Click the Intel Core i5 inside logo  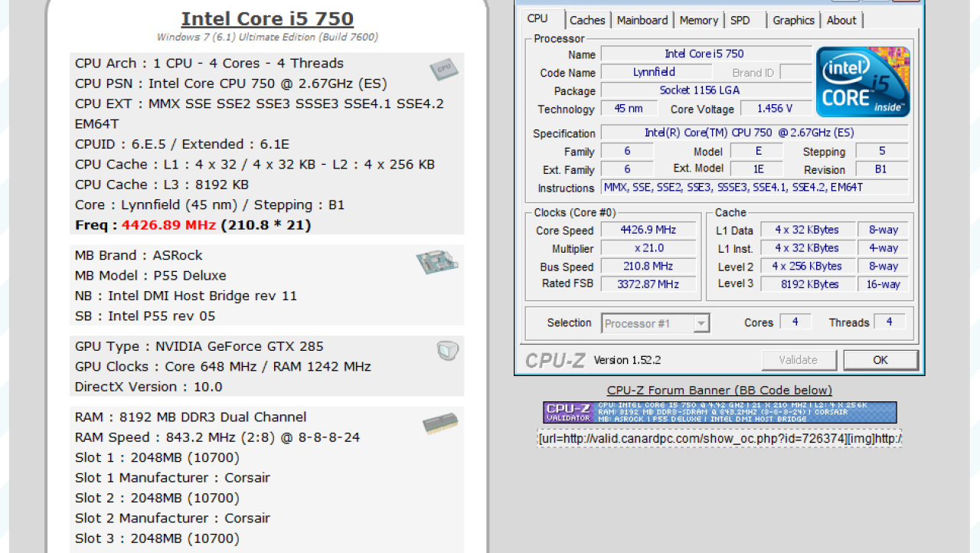863,82
